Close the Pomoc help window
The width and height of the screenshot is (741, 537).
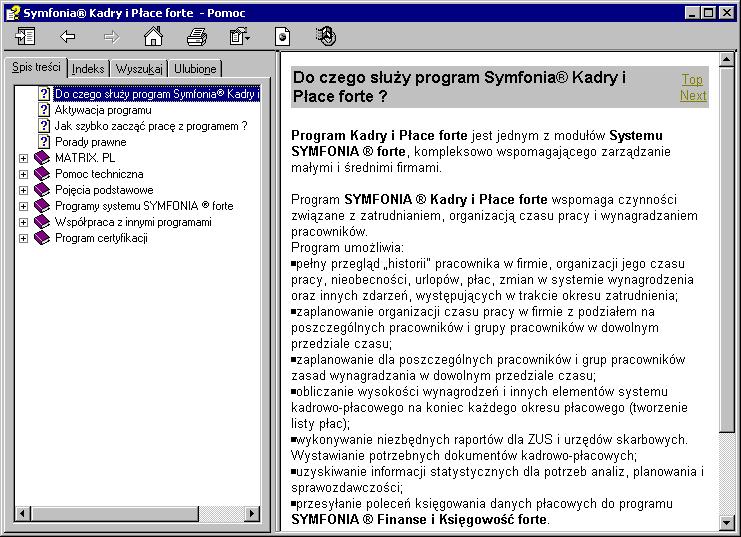(727, 13)
